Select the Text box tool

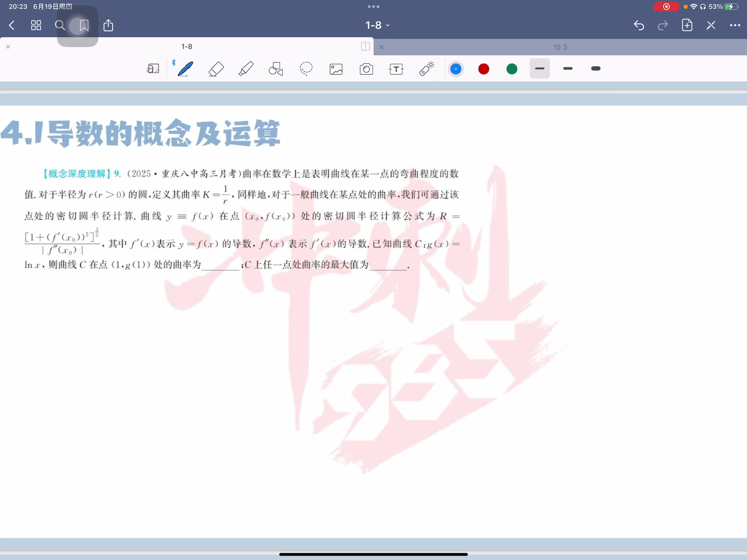click(396, 69)
